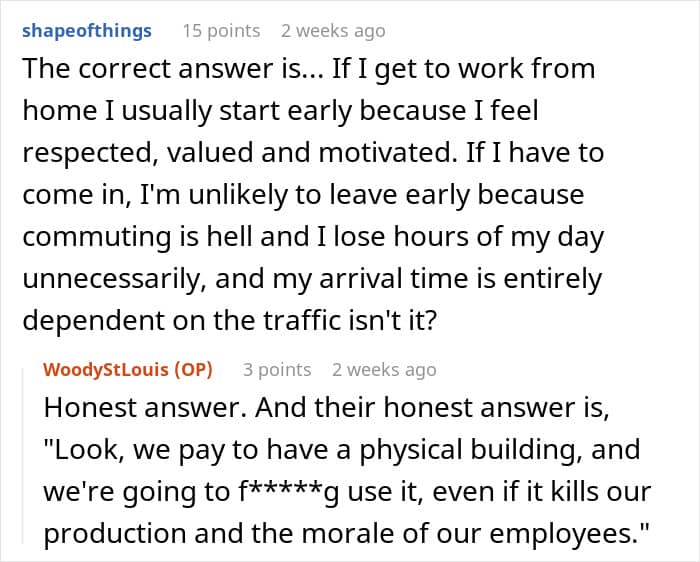The image size is (700, 562).
Task: Open the shapeofthings user profile
Action: coord(86,30)
